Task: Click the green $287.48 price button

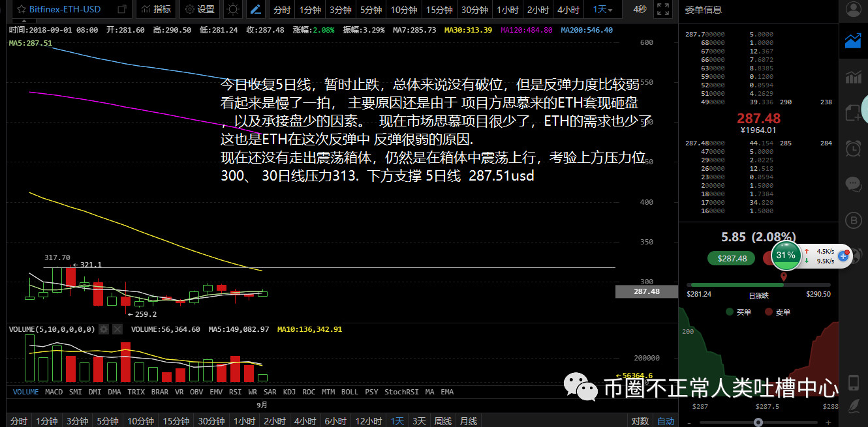Action: (x=732, y=258)
